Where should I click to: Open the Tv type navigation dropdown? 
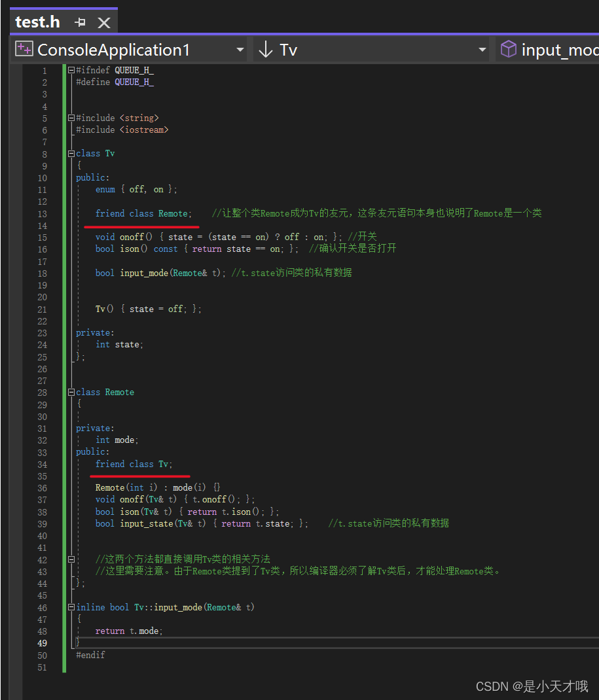point(482,48)
